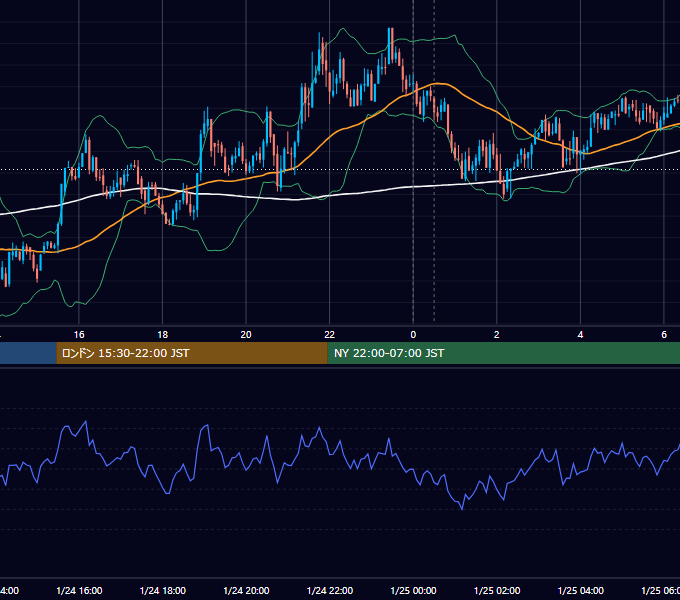Click the 1/24 20:00 time label

246,590
